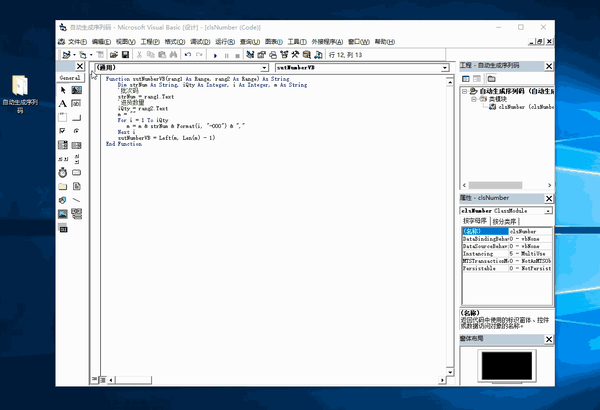The height and width of the screenshot is (410, 600).
Task: Select the FileListBox control in the toolbox
Action: click(77, 186)
